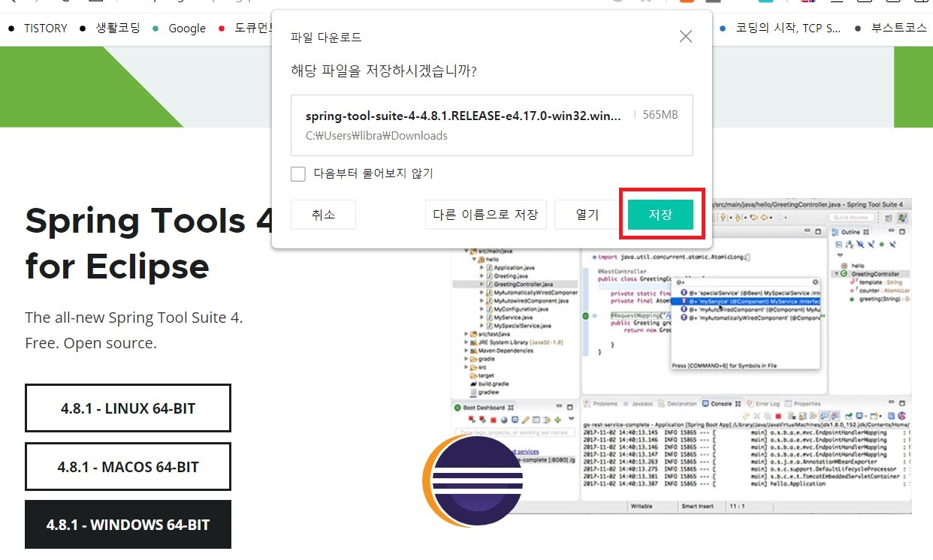This screenshot has width=933, height=560.
Task: Click the 565MB file size text
Action: tap(660, 115)
